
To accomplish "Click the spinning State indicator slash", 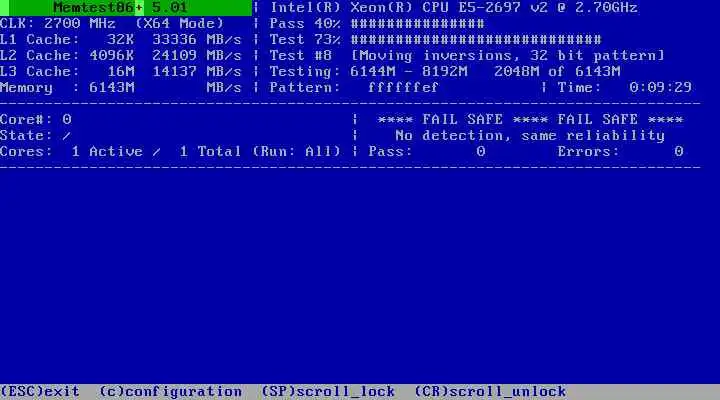I will pyautogui.click(x=67, y=135).
